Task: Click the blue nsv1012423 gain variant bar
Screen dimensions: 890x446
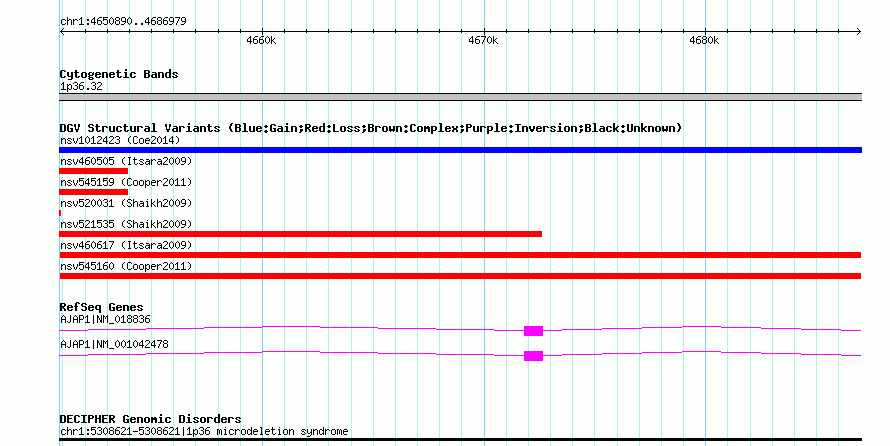Action: (x=460, y=150)
